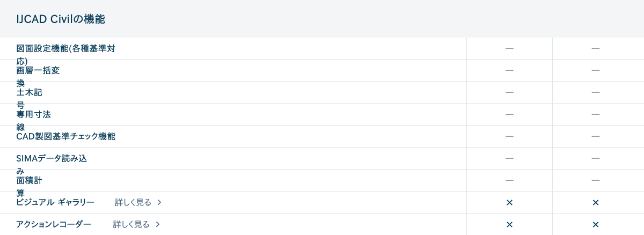Click the chevron arrow beside アクションレコーダー 詳しく見る
This screenshot has height=235, width=644.
[x=158, y=224]
